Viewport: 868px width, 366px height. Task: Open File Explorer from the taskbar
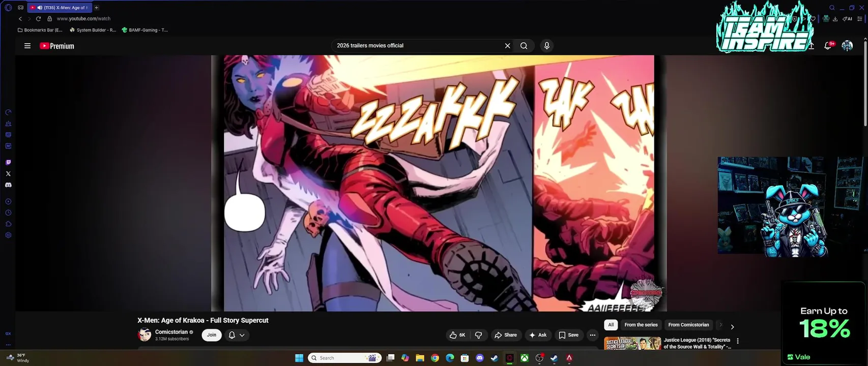click(x=420, y=358)
